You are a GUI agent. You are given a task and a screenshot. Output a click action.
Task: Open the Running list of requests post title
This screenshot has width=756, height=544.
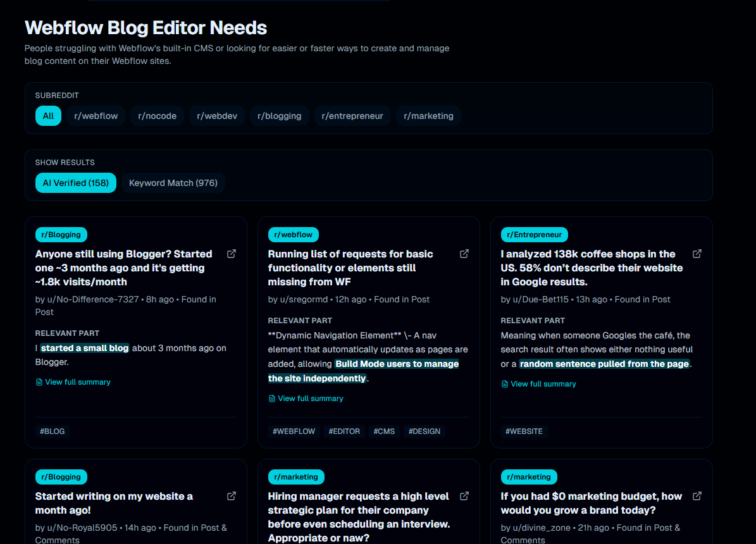350,268
